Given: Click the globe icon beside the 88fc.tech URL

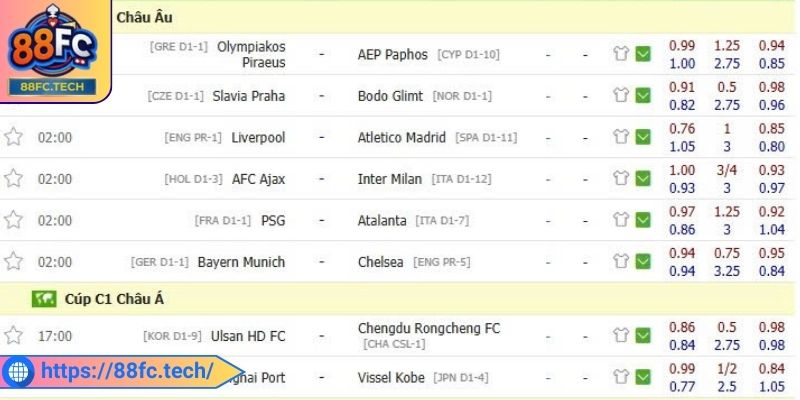Looking at the screenshot, I should tap(18, 372).
